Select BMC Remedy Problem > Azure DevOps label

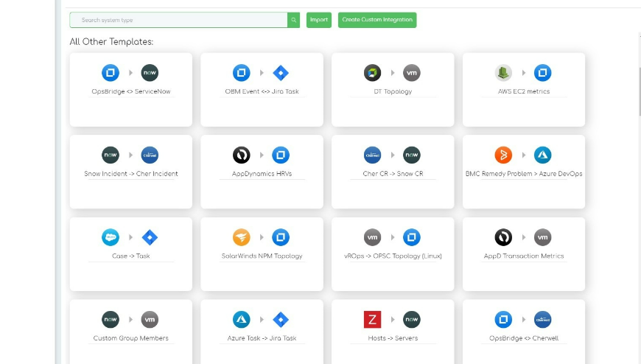click(524, 174)
